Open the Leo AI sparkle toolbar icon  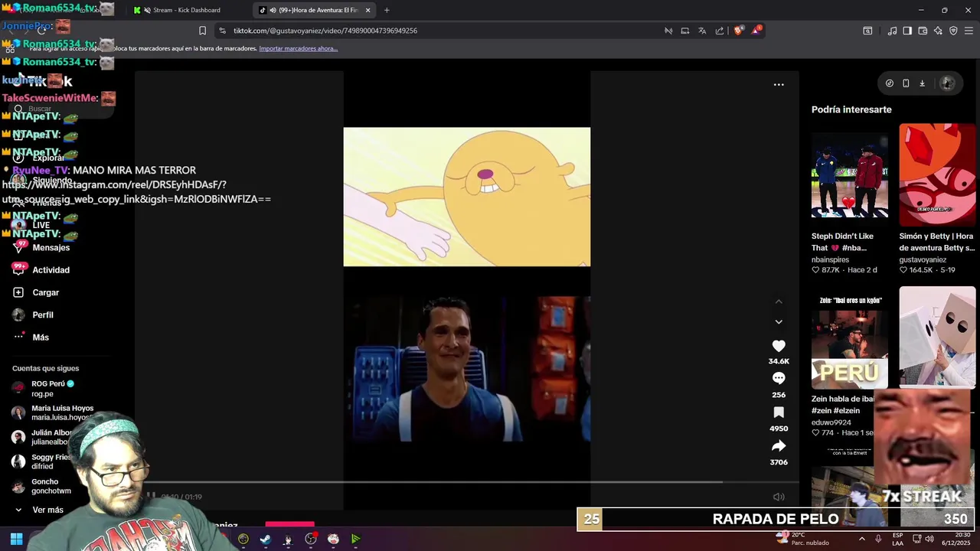[938, 31]
